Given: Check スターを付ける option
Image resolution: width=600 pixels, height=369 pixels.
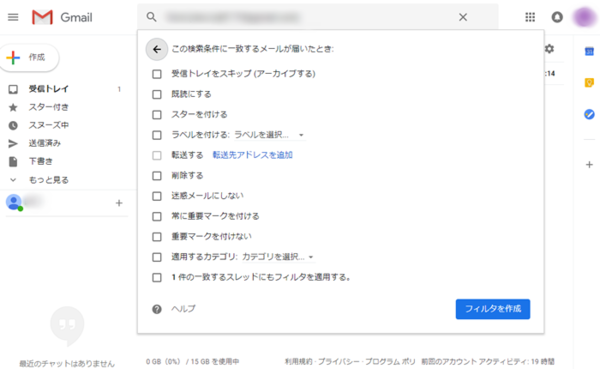Looking at the screenshot, I should point(157,114).
